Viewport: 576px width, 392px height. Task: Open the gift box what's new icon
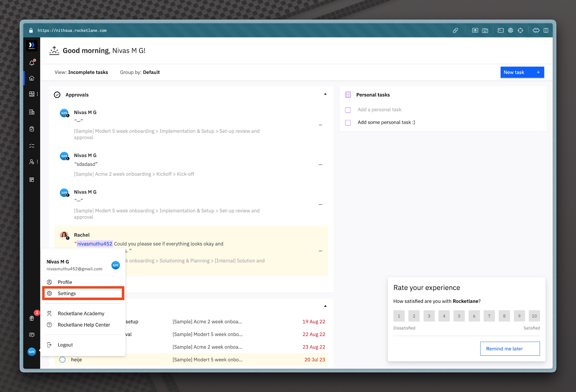tap(32, 318)
